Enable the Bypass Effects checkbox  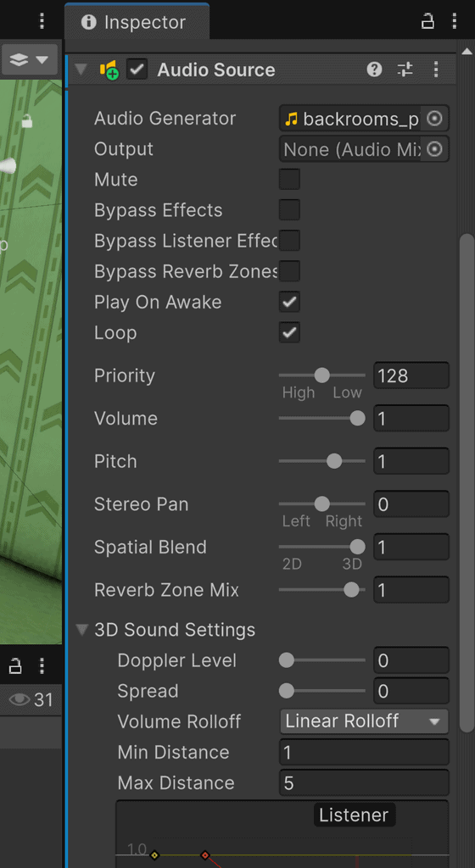(289, 210)
